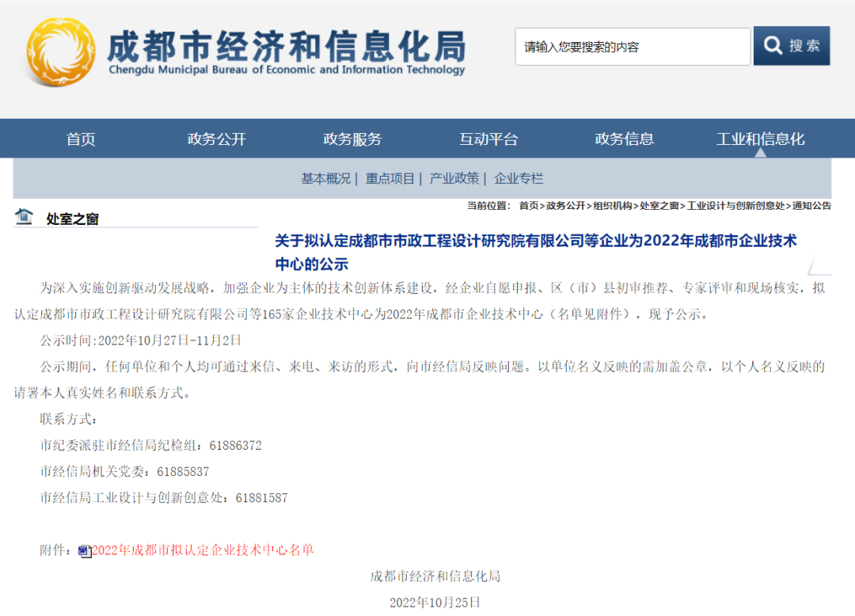This screenshot has height=616, width=855.
Task: Open the 政务公开 navigation tab
Action: click(216, 139)
